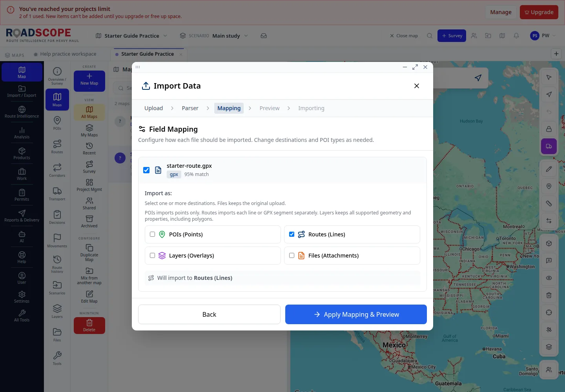Expand the Starter Guide Practice project dropdown
Image resolution: width=565 pixels, height=392 pixels.
132,36
